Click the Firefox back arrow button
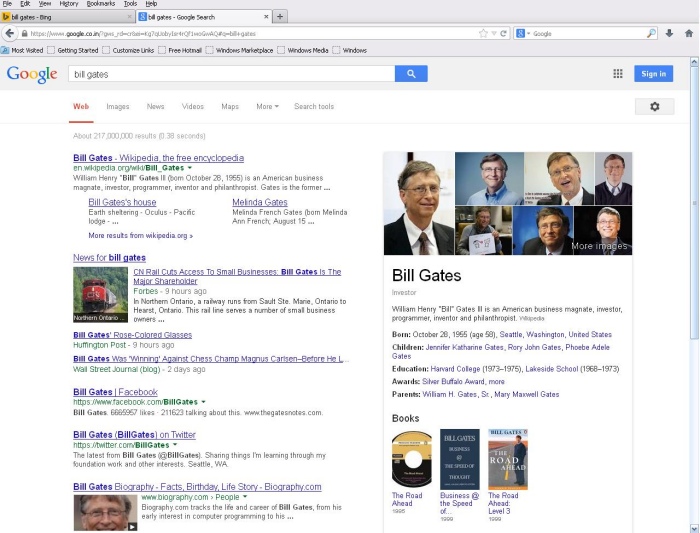 point(10,33)
